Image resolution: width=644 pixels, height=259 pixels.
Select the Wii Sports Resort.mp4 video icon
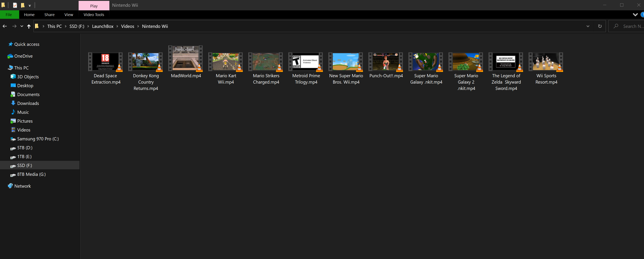click(546, 62)
